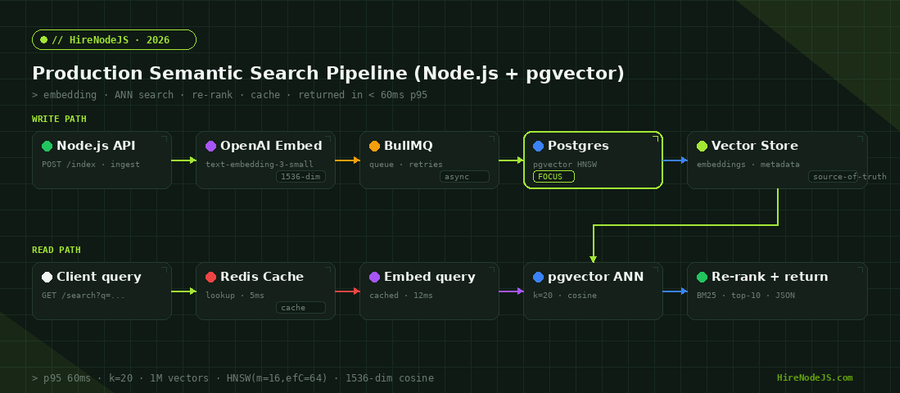
Task: Click the green dot beside Re-rank + return
Action: pyautogui.click(x=702, y=277)
